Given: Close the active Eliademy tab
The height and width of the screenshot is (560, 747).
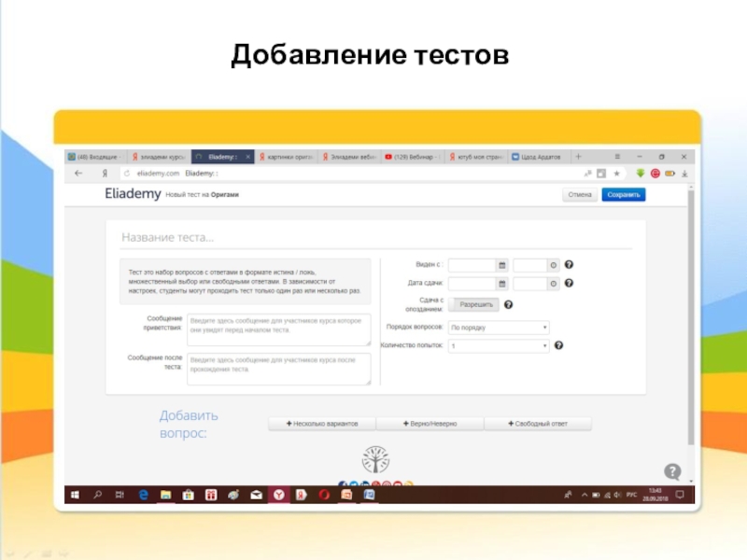Looking at the screenshot, I should point(247,157).
